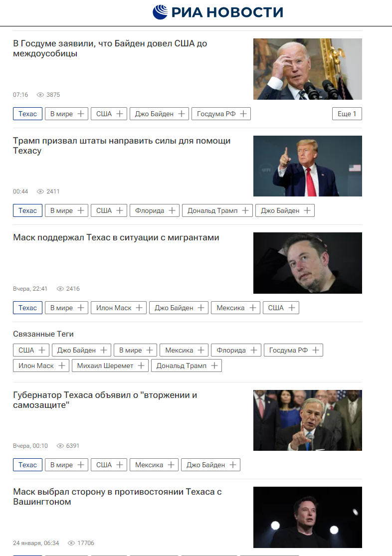
Task: Add Дональд Трамп tag in related tags section
Action: point(214,366)
